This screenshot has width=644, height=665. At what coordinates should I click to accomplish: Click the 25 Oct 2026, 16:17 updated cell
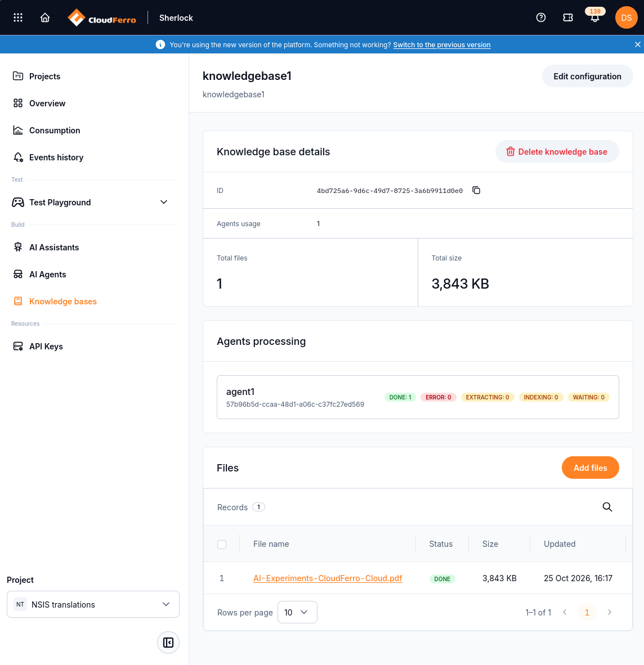pyautogui.click(x=578, y=578)
